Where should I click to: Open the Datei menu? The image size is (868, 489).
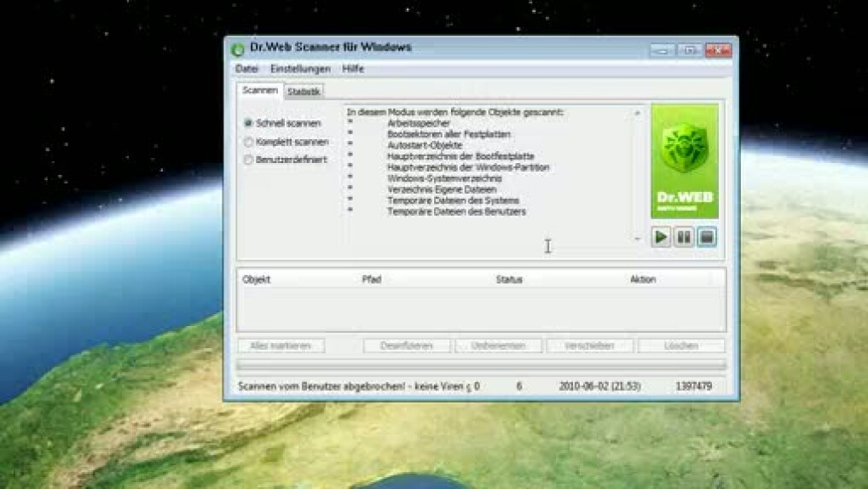click(x=246, y=68)
